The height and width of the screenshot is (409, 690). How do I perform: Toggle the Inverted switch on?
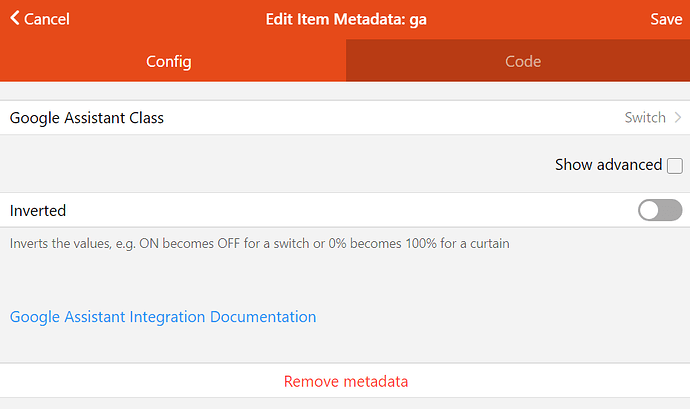[x=660, y=210]
